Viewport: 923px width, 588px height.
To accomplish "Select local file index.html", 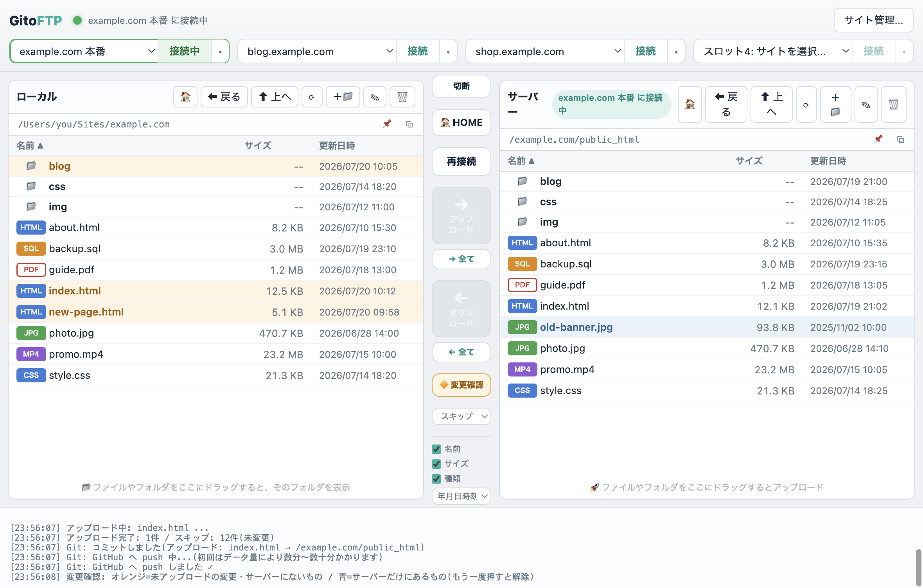I will [x=216, y=291].
